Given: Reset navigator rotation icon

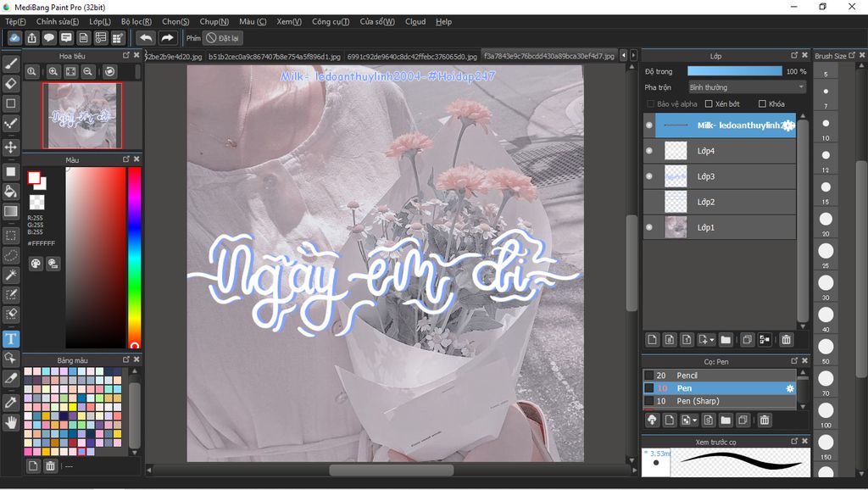Looking at the screenshot, I should point(110,71).
